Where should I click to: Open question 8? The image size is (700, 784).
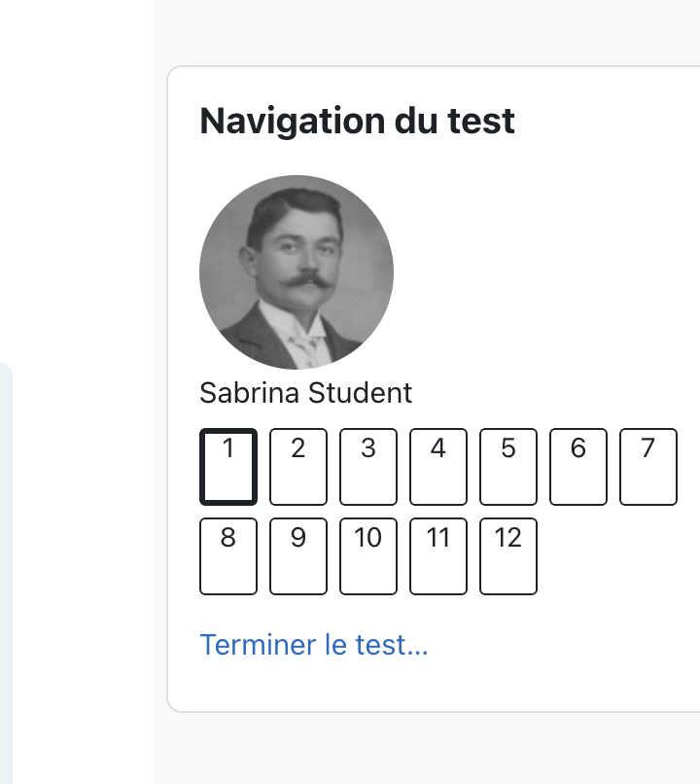(x=228, y=556)
